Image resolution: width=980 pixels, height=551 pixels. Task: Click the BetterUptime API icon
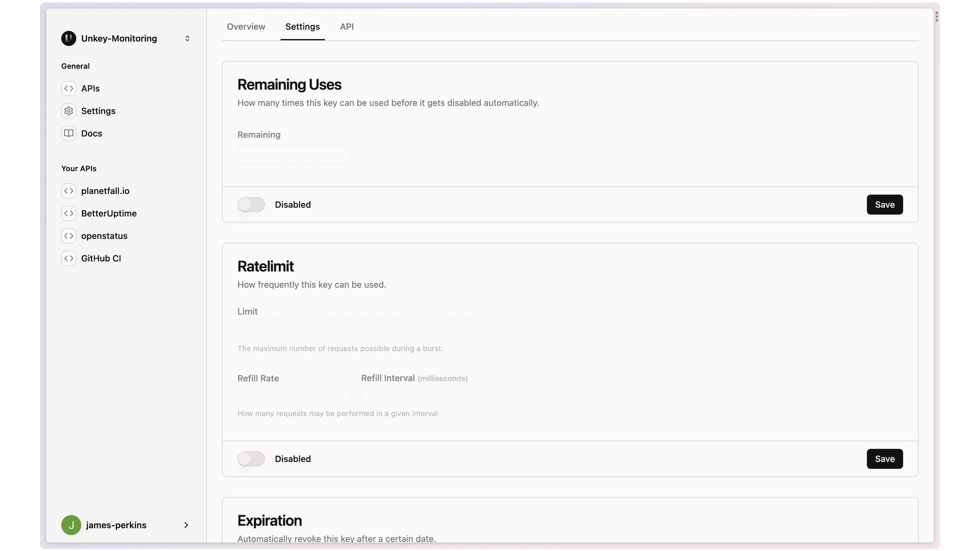(68, 213)
